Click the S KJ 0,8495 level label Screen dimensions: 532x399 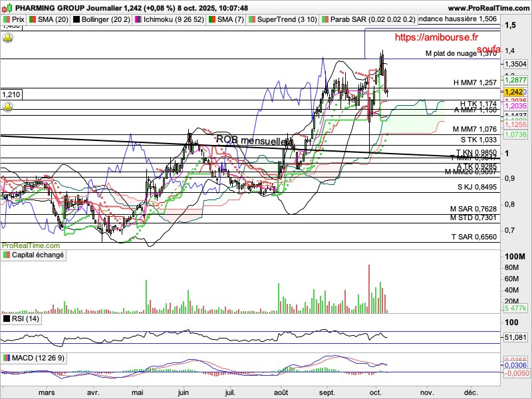[477, 187]
